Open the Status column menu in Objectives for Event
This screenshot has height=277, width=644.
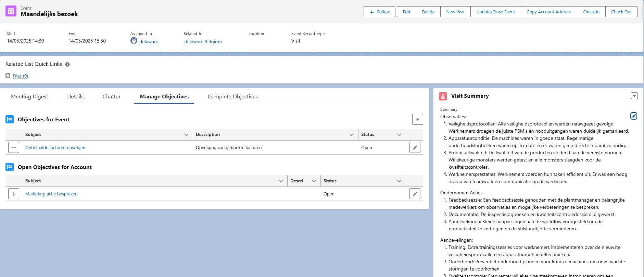click(399, 135)
